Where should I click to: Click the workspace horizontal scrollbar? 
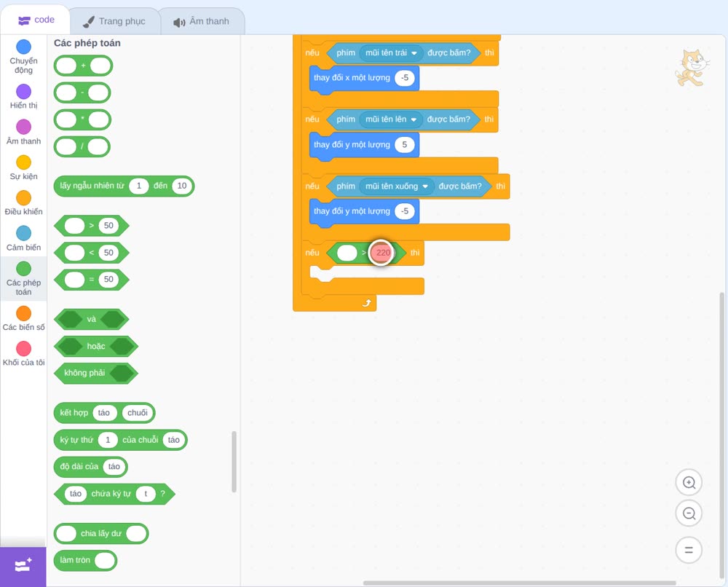(520, 583)
